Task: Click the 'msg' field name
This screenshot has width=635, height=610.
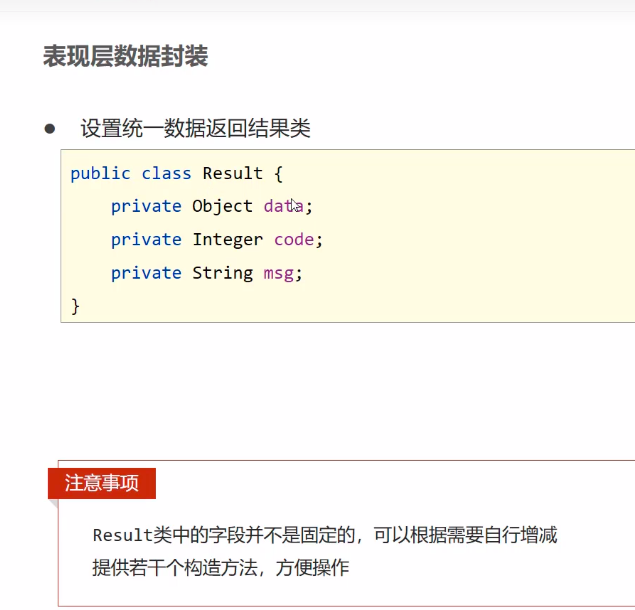Action: 278,273
